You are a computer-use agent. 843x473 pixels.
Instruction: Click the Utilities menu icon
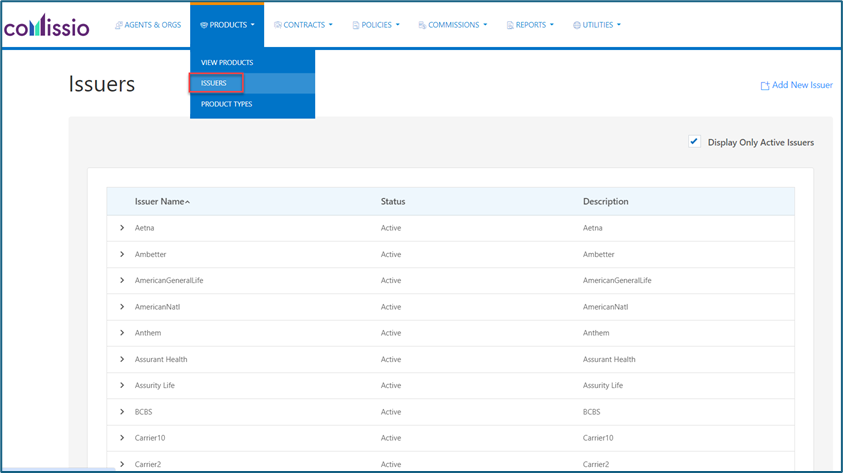(577, 25)
